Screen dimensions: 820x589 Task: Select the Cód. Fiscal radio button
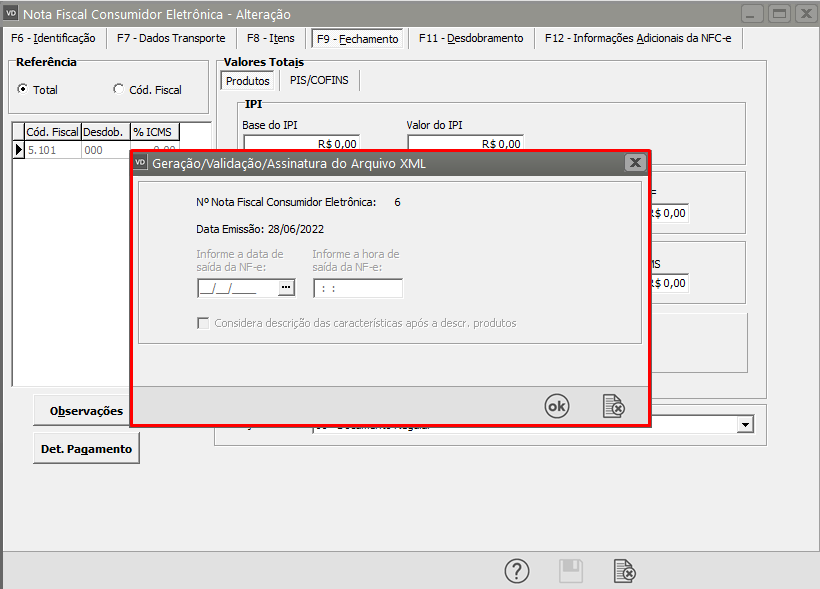(119, 89)
